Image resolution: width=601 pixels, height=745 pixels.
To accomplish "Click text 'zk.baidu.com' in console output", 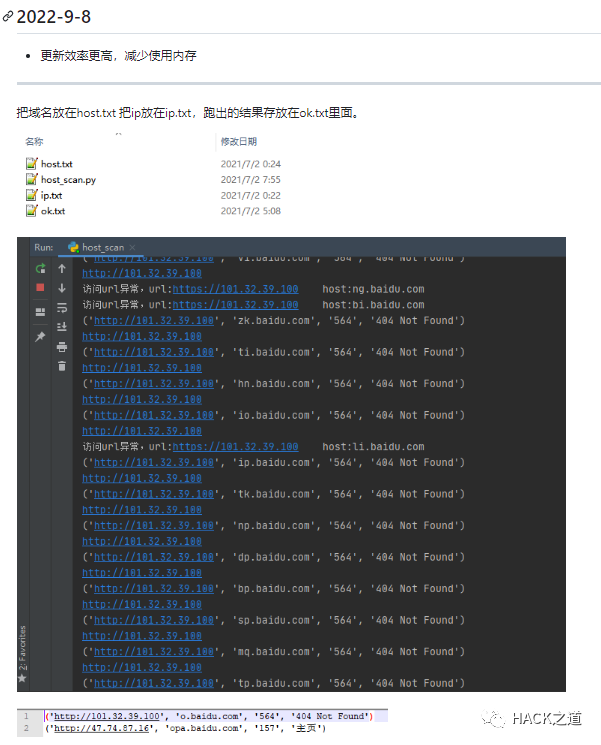I will (273, 321).
